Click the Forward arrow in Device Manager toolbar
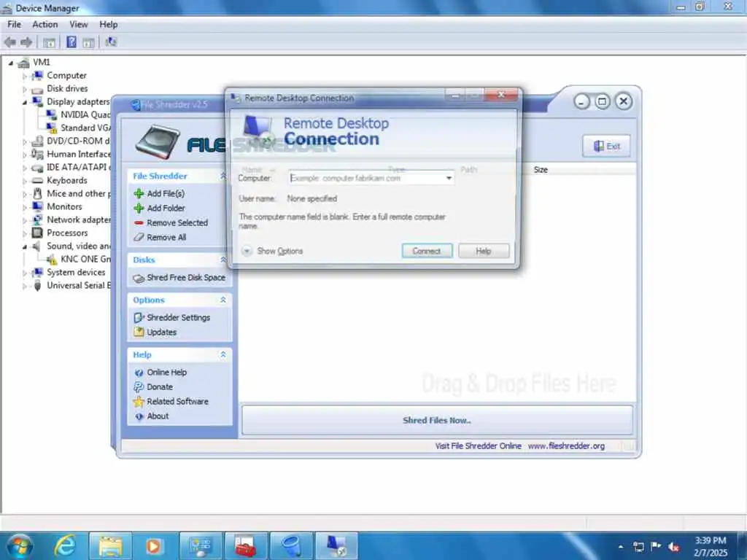This screenshot has width=747, height=560. pos(27,42)
